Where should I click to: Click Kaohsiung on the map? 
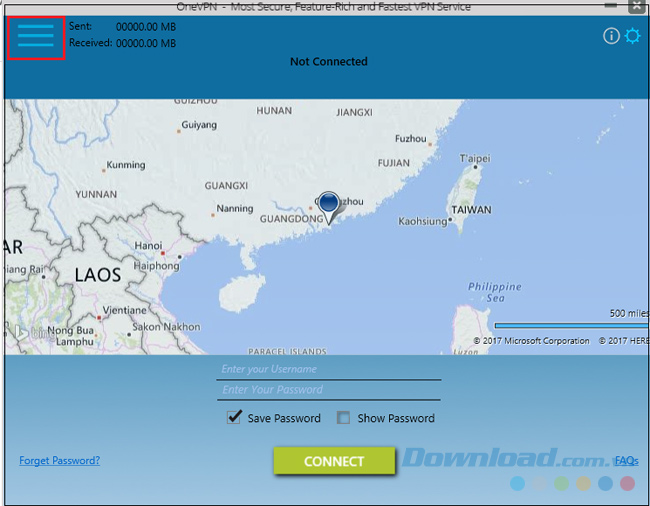[423, 221]
